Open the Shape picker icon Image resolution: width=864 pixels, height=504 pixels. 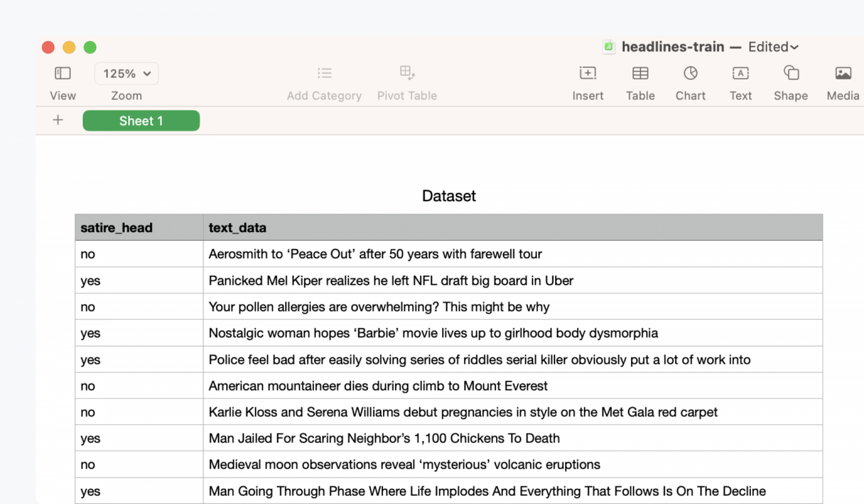point(791,73)
